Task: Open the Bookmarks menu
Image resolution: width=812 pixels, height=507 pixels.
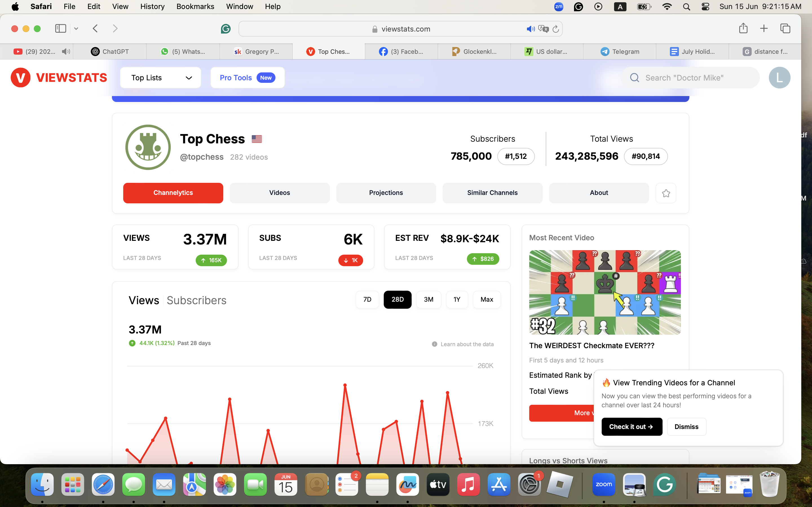Action: pyautogui.click(x=195, y=6)
